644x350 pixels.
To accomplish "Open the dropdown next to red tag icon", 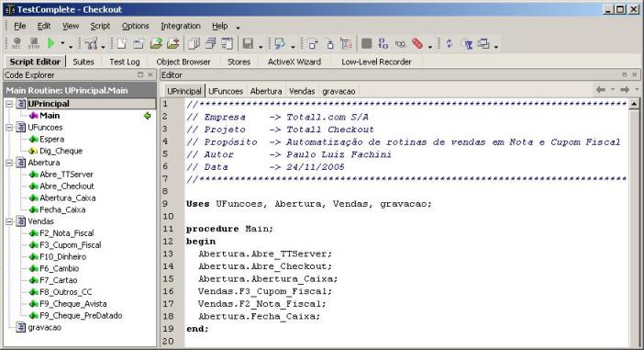I will pos(430,46).
